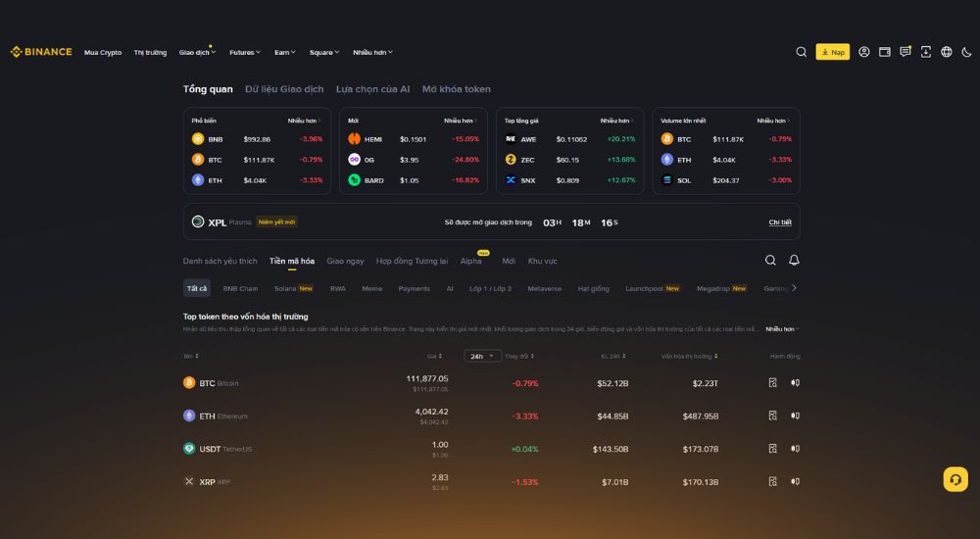Viewport: 980px width, 539px height.
Task: Select the Danh sách yêu thích tab
Action: point(220,262)
